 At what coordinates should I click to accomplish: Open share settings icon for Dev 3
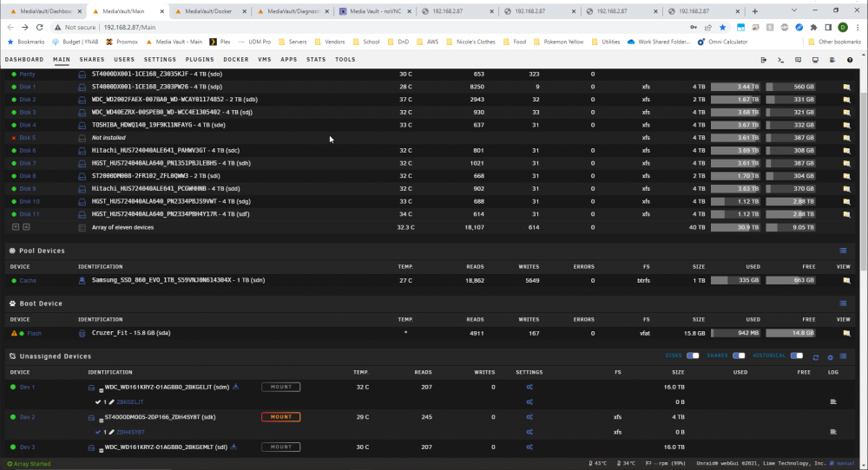pos(529,447)
